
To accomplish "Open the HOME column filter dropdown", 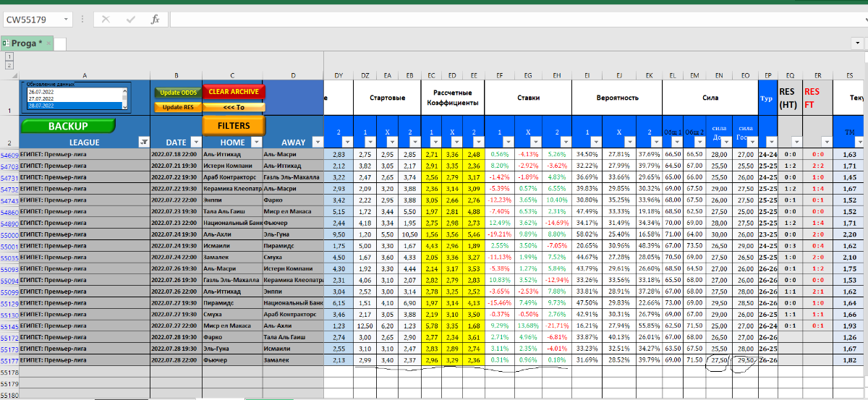I will pos(256,142).
